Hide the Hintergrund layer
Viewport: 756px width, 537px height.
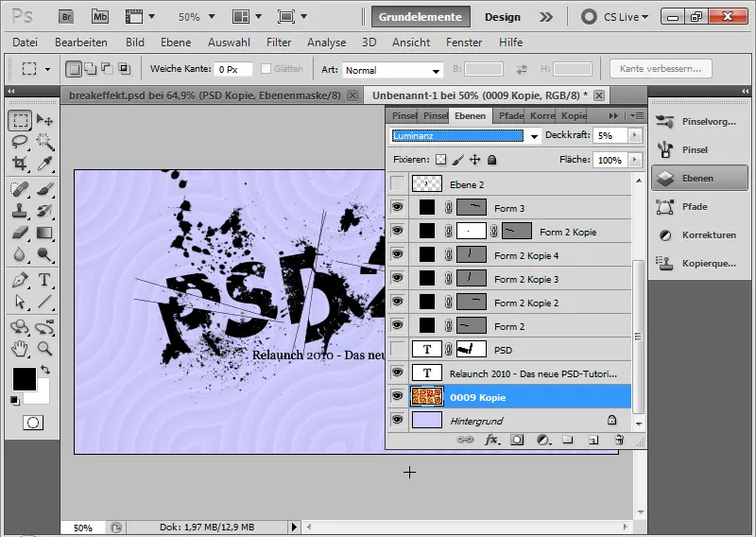tap(397, 420)
